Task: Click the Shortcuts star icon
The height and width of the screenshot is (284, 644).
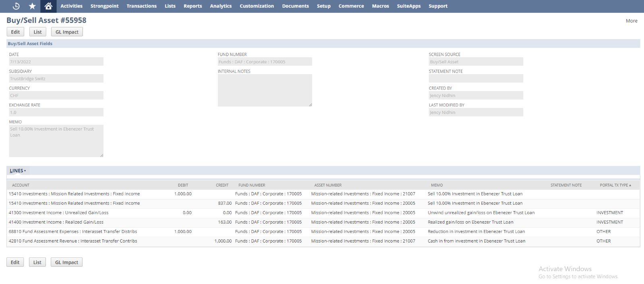Action: click(32, 6)
